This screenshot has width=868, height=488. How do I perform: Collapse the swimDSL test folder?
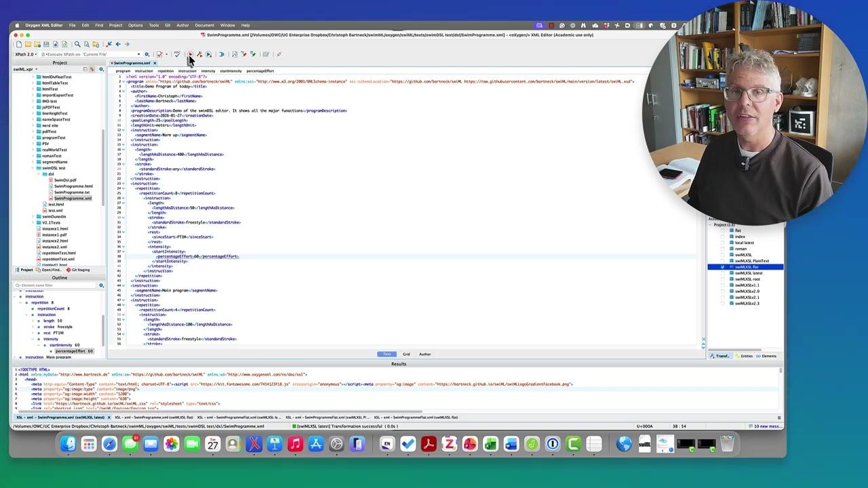click(x=33, y=168)
